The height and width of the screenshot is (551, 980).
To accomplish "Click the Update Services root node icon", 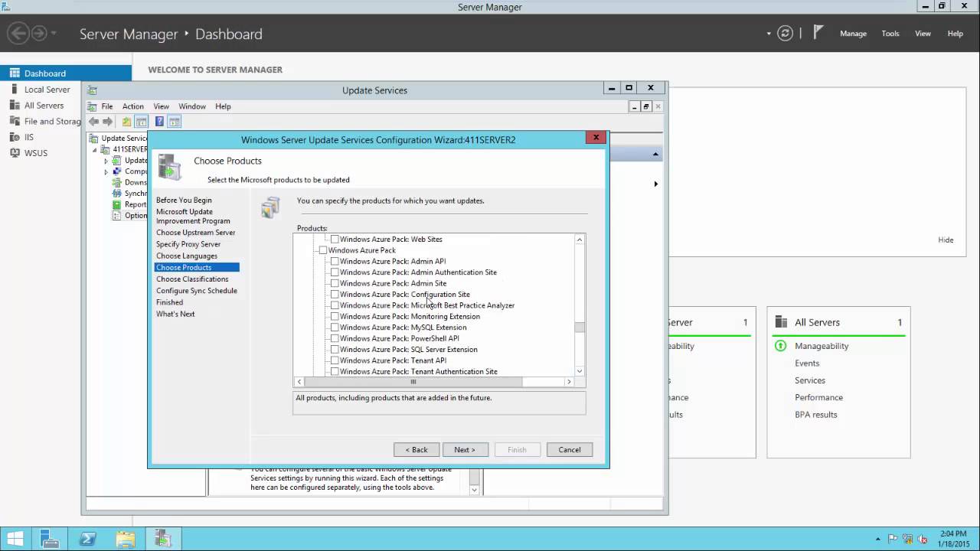I will point(94,139).
